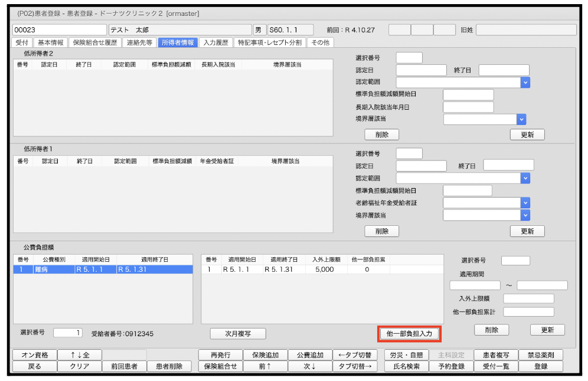Select the 難病 row in 公費負担額 list
588x381 pixels.
pyautogui.click(x=103, y=270)
